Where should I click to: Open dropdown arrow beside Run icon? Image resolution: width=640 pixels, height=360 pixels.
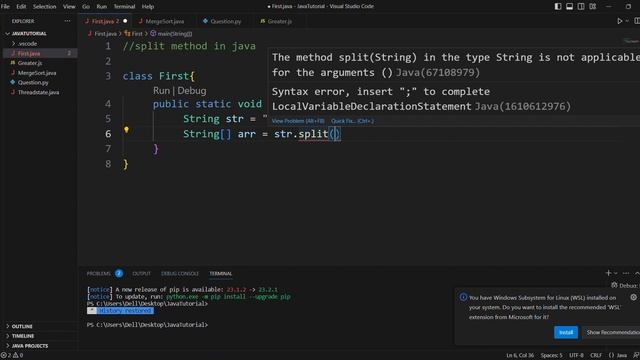click(x=627, y=21)
